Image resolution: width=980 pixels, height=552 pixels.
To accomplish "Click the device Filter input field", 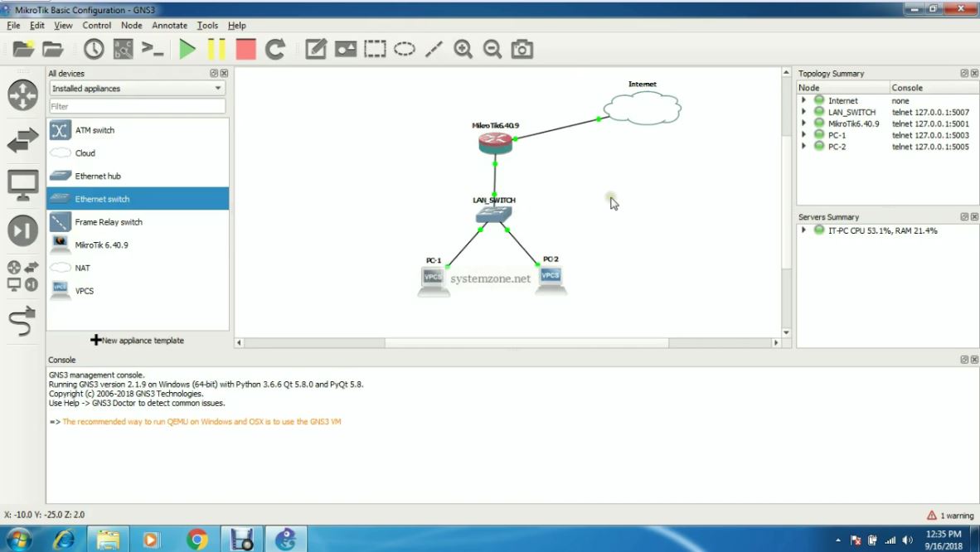I will coord(137,106).
